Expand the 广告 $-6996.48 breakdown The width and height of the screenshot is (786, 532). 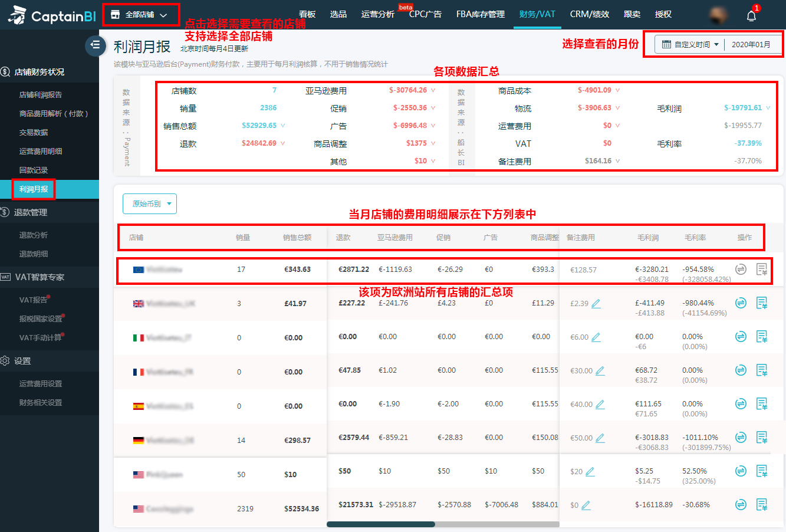point(433,126)
